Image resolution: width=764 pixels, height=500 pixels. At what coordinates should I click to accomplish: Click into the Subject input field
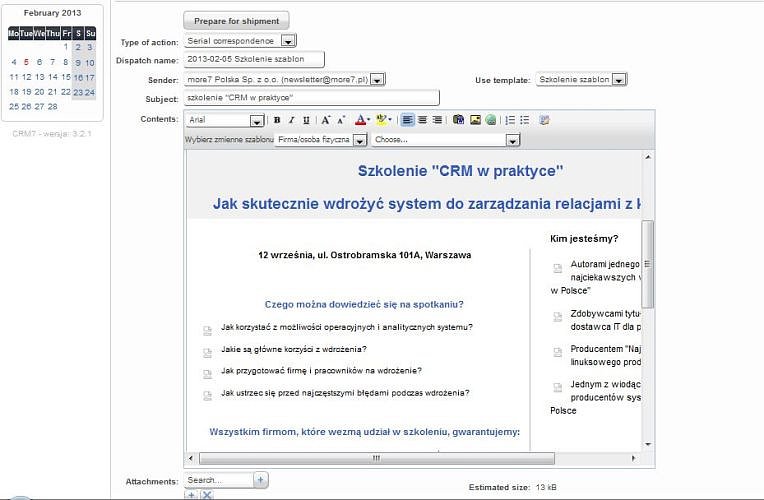(311, 98)
